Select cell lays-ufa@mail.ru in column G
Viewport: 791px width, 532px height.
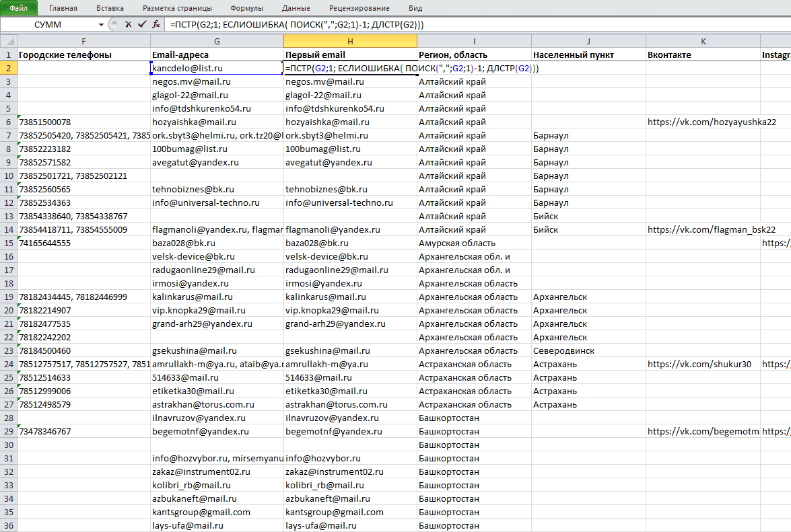click(217, 525)
